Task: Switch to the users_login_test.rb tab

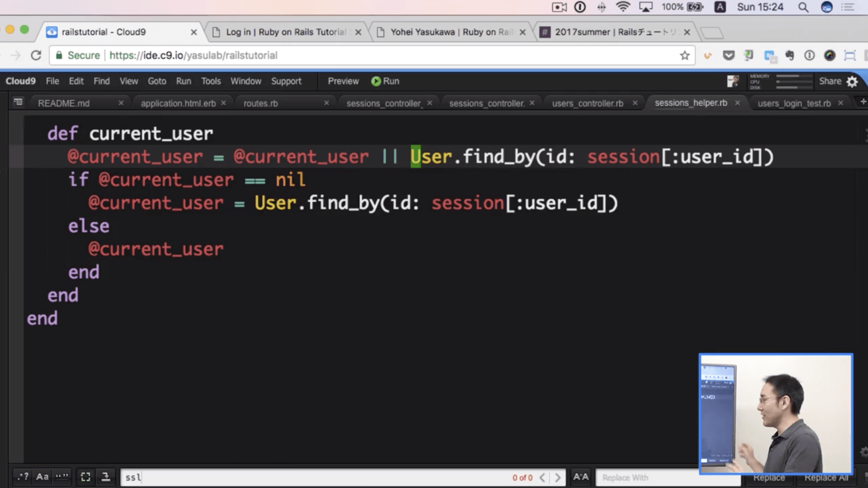Action: click(794, 103)
